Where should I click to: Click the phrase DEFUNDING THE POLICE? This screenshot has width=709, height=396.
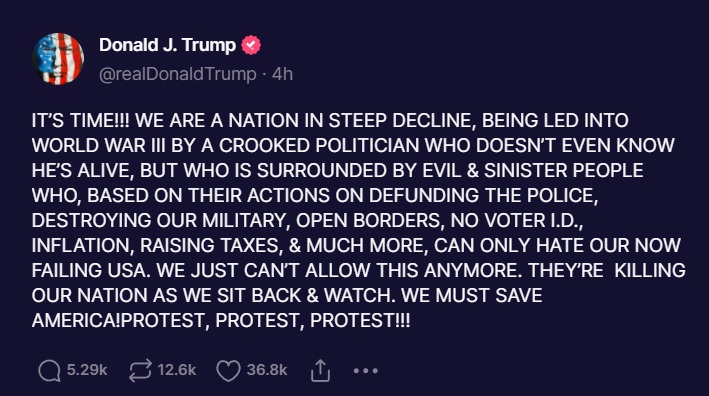click(483, 195)
